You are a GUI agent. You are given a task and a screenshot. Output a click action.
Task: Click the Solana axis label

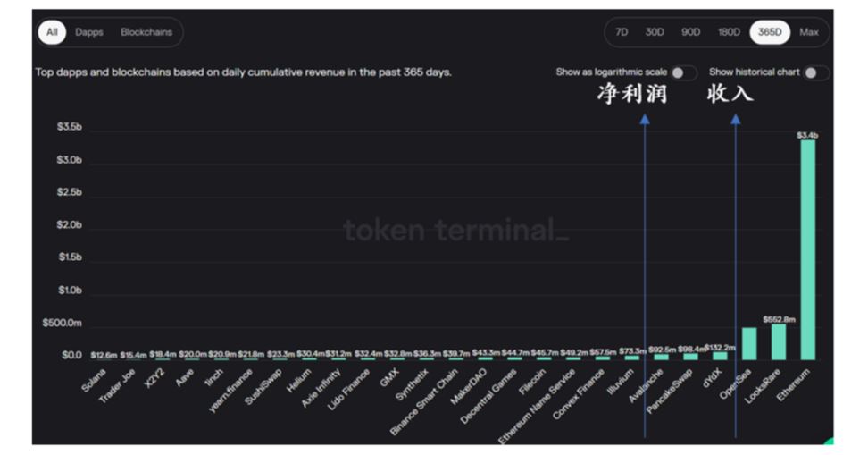point(94,380)
